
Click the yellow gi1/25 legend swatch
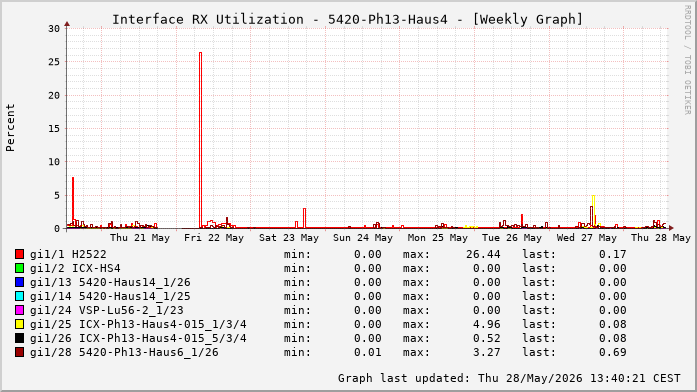[19, 324]
